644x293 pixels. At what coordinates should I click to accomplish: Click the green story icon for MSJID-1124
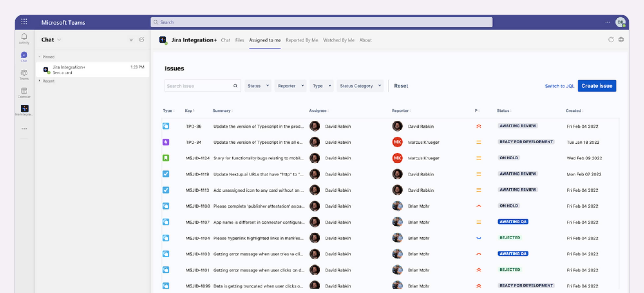pos(166,158)
